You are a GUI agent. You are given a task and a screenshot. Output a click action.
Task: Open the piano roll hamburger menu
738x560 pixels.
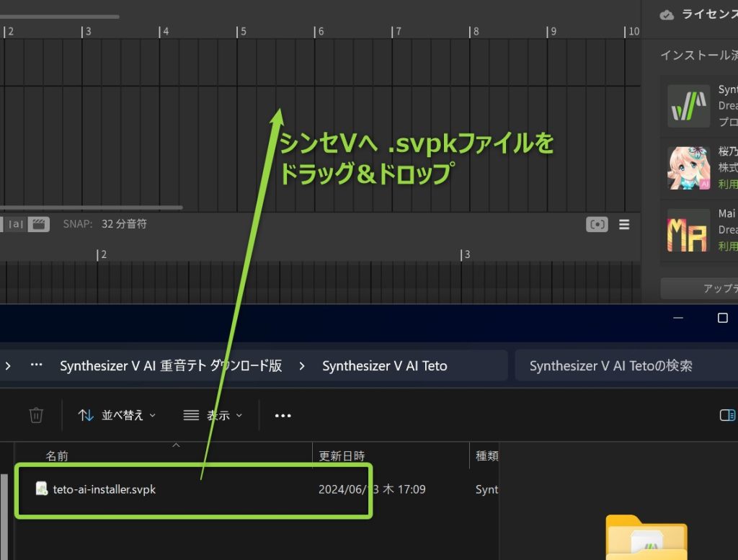point(624,224)
